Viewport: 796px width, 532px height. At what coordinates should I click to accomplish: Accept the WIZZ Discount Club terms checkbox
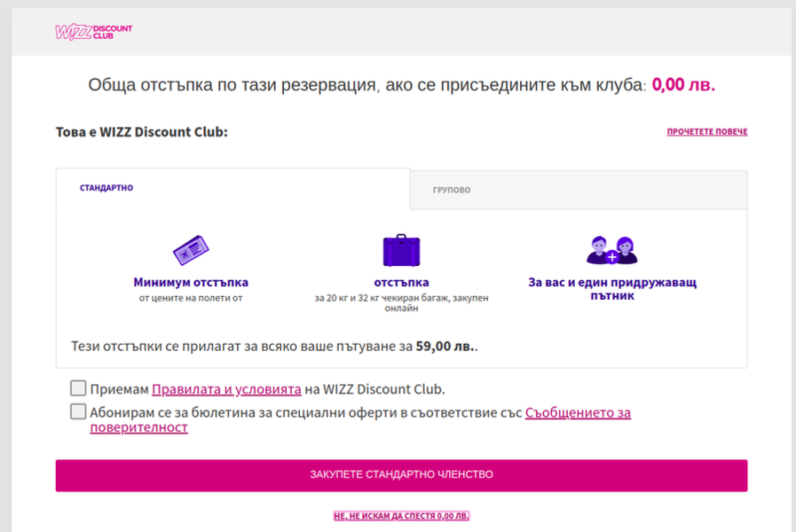click(78, 388)
